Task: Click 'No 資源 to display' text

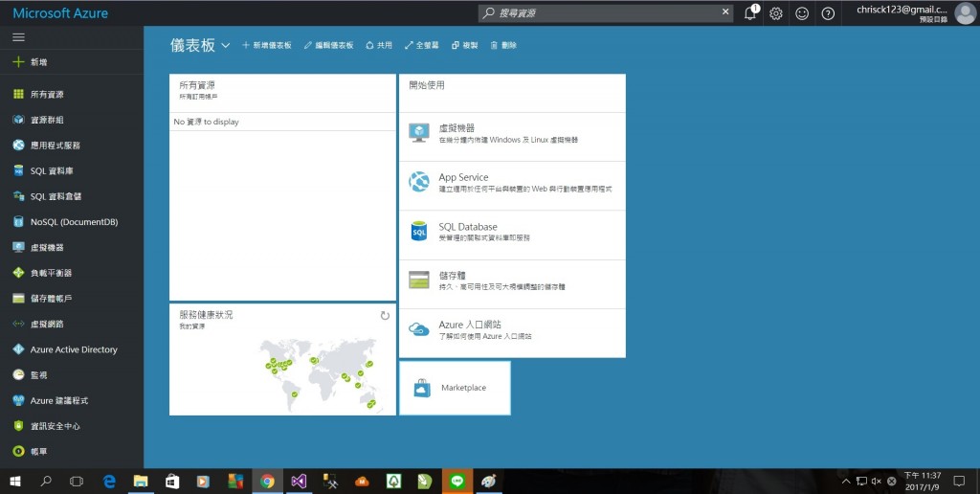Action: coord(207,122)
